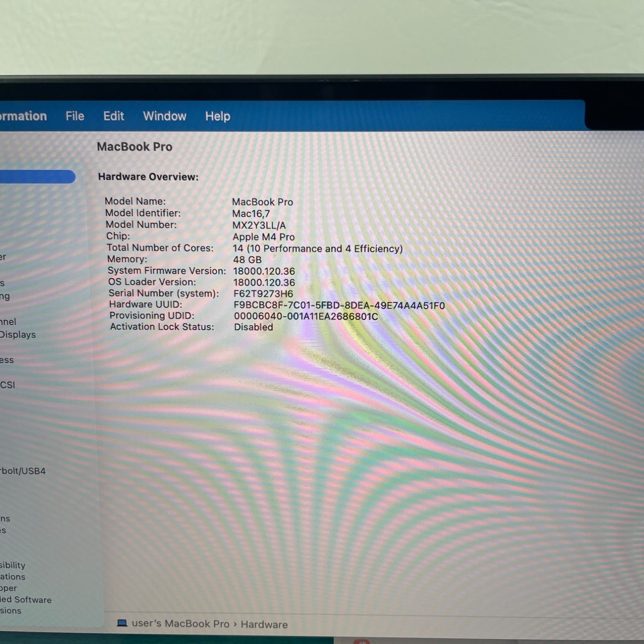Screen dimensions: 644x644
Task: Click the "Activation Lock Status:" label
Action: tap(162, 327)
